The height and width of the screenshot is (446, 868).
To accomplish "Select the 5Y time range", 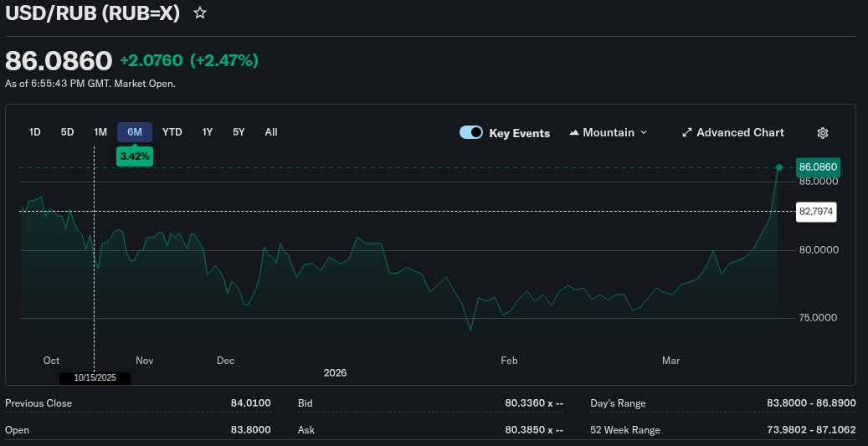I will (x=239, y=132).
